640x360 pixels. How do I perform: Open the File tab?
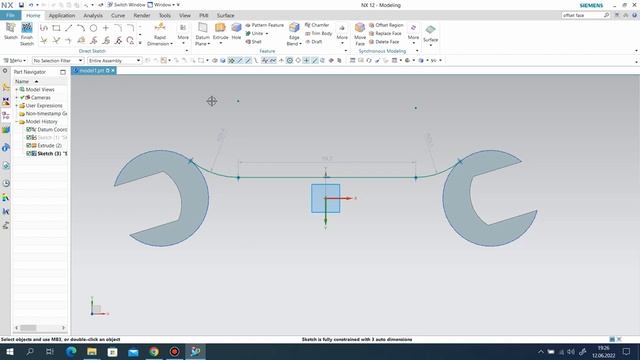tap(10, 16)
